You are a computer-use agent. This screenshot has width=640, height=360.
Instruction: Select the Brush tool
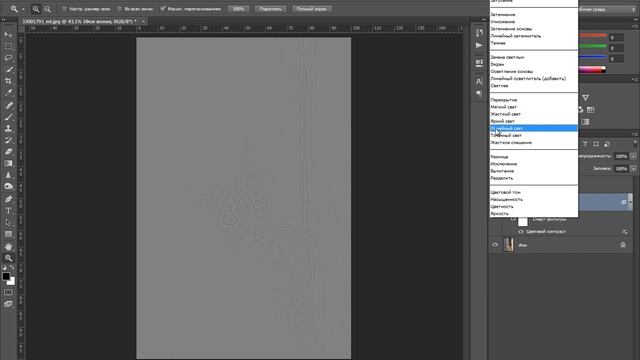(8, 117)
